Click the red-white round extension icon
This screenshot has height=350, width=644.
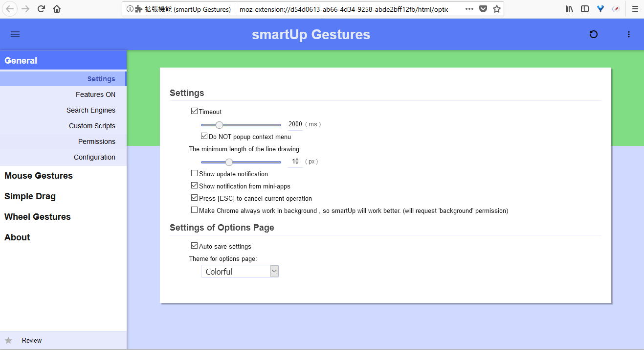616,9
